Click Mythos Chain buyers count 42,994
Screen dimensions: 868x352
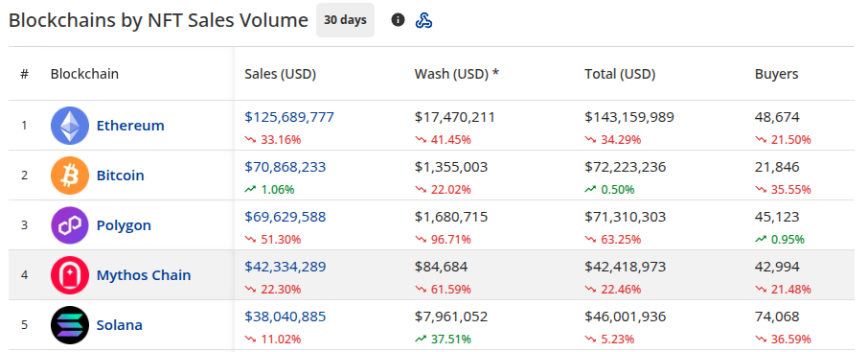(x=777, y=267)
